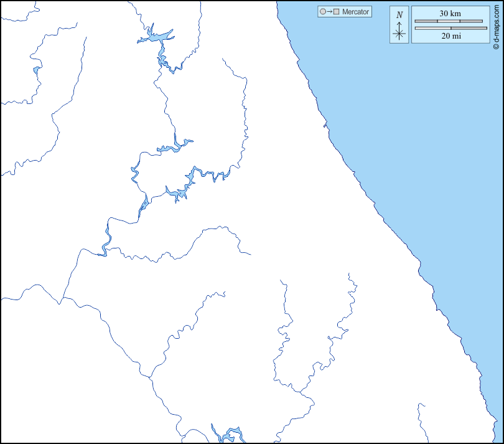Screen dimensions: 504x444
Task: Click the 30 km scale label
Action: [450, 13]
